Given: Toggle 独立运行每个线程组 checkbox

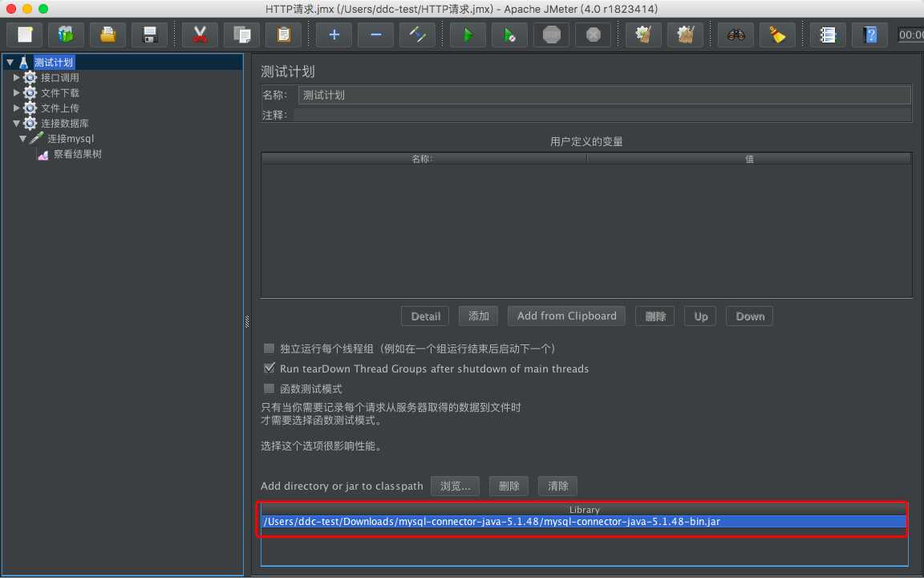Looking at the screenshot, I should point(269,348).
